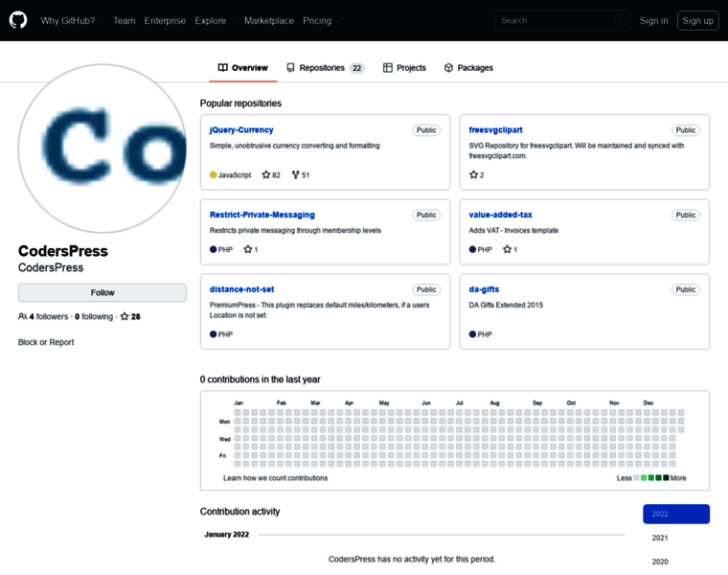Click the Repositories count badge 22
Image resolution: width=728 pixels, height=575 pixels.
click(356, 68)
